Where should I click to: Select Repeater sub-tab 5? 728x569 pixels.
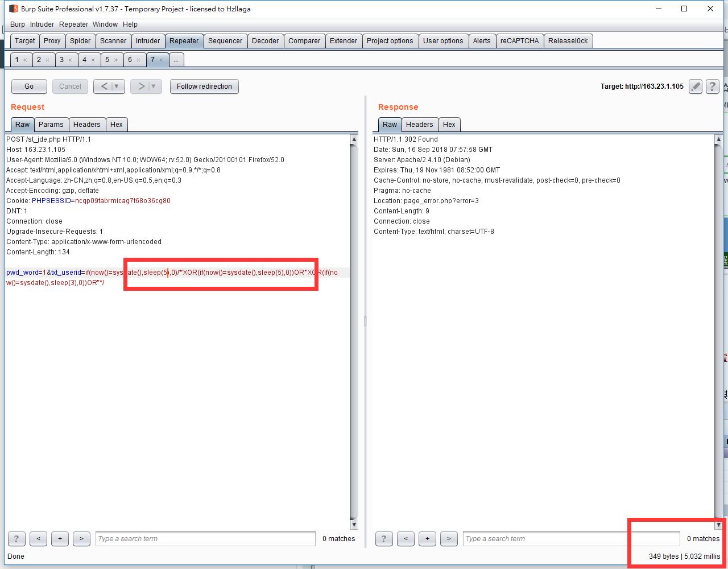[107, 60]
